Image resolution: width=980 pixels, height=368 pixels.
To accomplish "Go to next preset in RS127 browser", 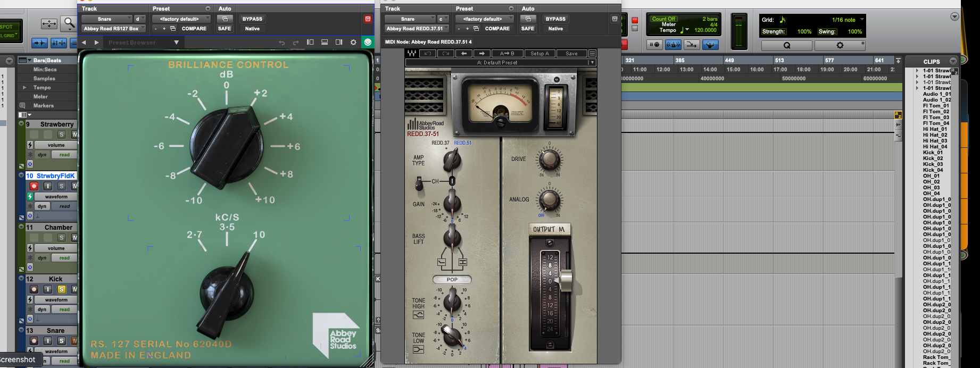I will [x=96, y=43].
